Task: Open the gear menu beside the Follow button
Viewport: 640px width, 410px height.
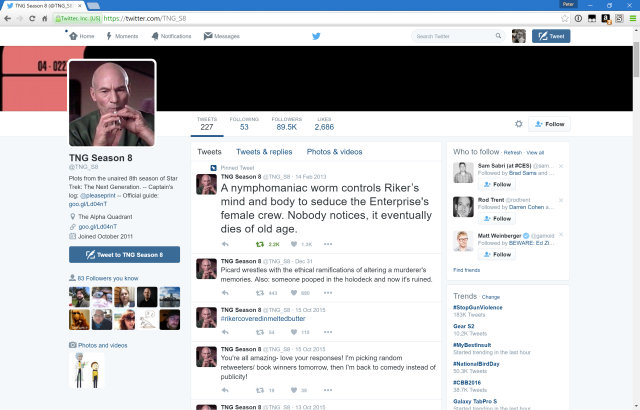Action: (518, 124)
